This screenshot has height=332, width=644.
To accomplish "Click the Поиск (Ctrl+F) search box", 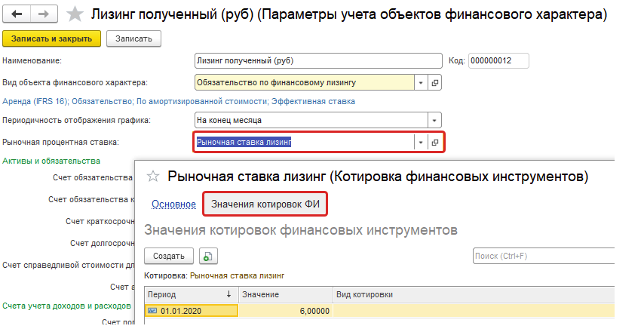I will (544, 256).
